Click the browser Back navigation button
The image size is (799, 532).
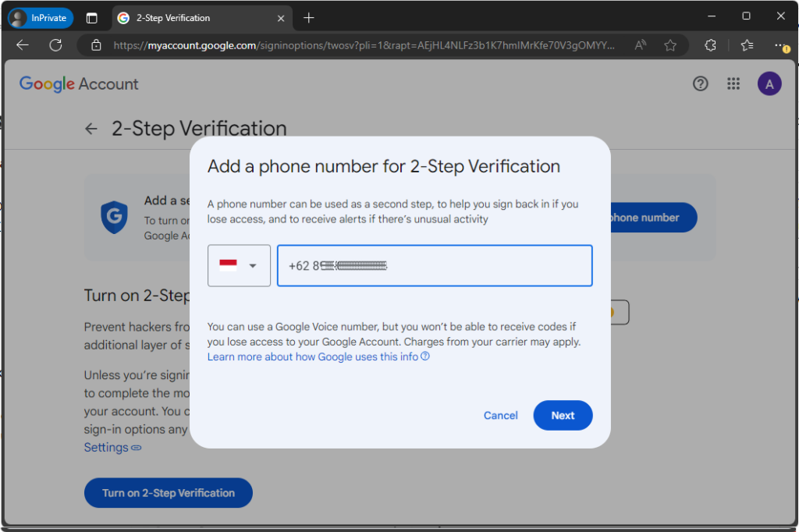pos(23,45)
